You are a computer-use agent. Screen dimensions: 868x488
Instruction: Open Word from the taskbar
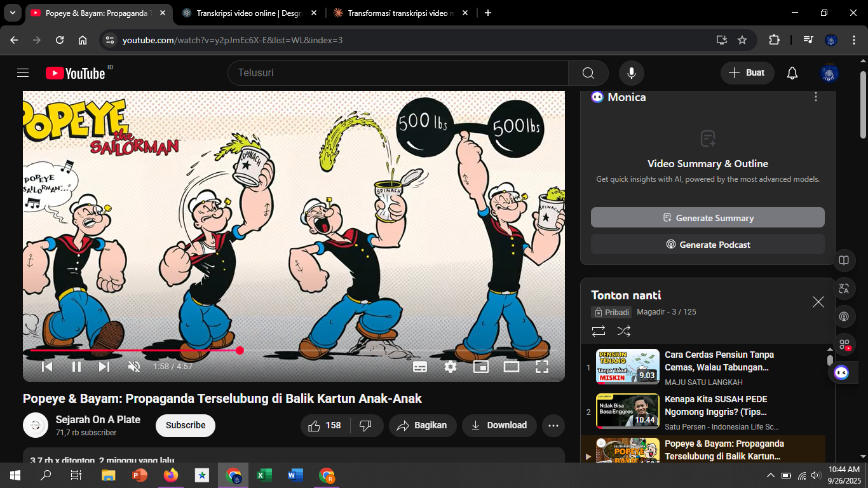pyautogui.click(x=295, y=475)
